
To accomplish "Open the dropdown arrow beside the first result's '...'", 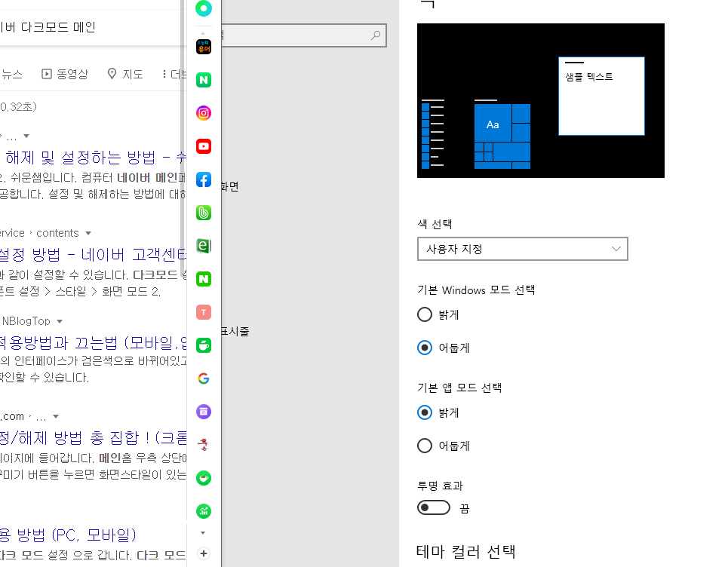I will click(x=26, y=136).
